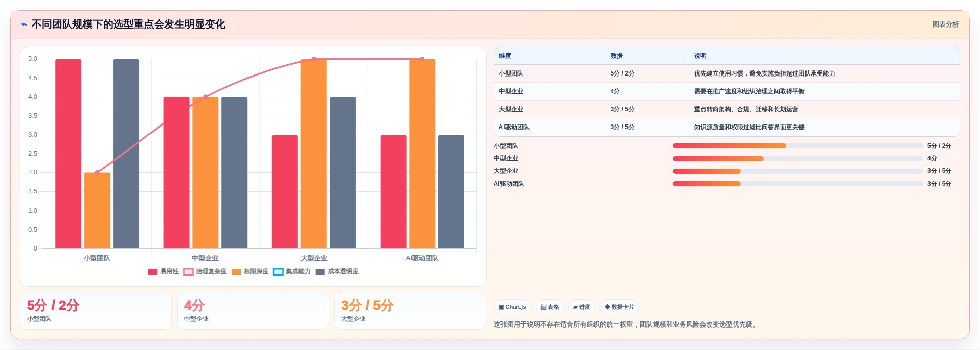Click the tall orange bar for AI驱动团队

point(422,154)
